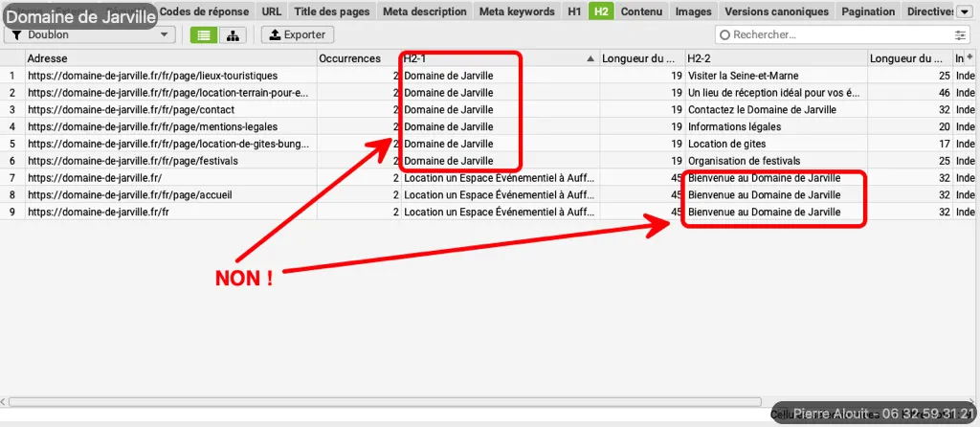
Task: Switch to list view mode
Action: pos(203,34)
